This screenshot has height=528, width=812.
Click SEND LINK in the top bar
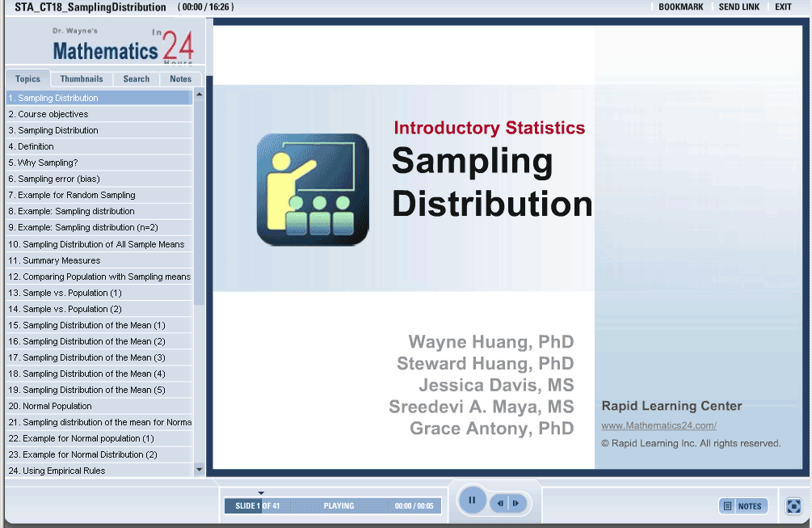pyautogui.click(x=738, y=7)
